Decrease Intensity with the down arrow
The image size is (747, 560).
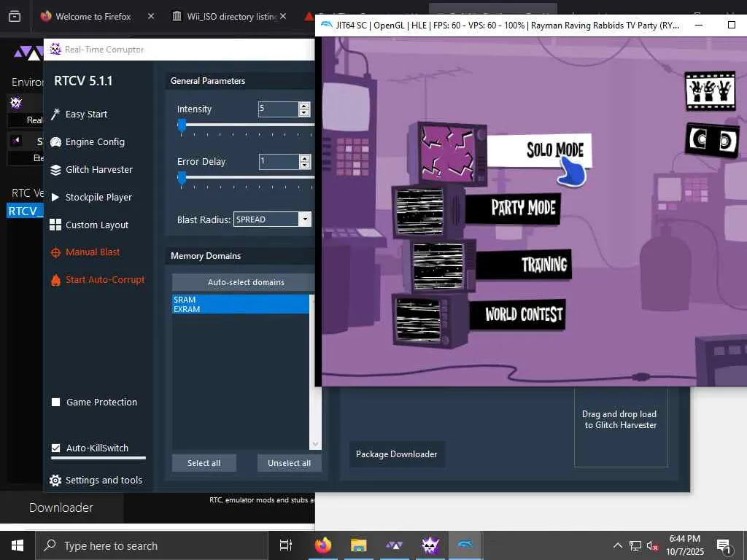(x=304, y=113)
